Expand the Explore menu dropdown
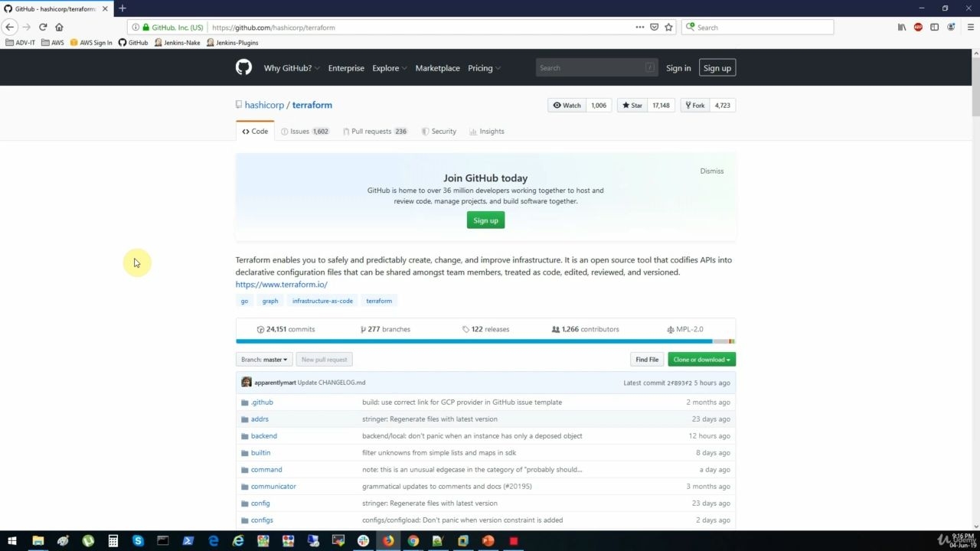Viewport: 980px width, 551px height. click(390, 68)
